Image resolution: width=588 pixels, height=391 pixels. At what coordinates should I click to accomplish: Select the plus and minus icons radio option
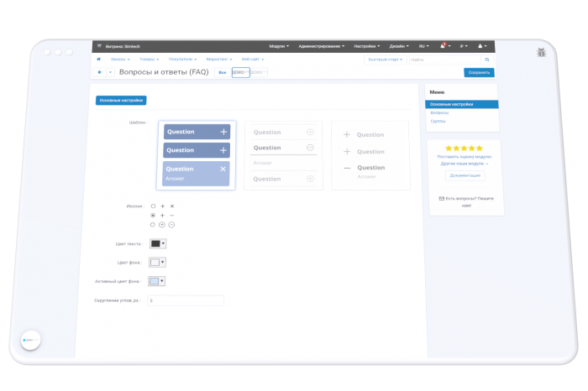153,216
